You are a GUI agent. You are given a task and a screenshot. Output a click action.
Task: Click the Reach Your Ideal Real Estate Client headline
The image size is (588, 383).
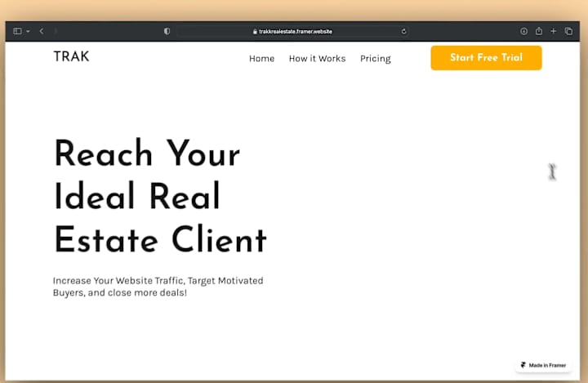161,197
